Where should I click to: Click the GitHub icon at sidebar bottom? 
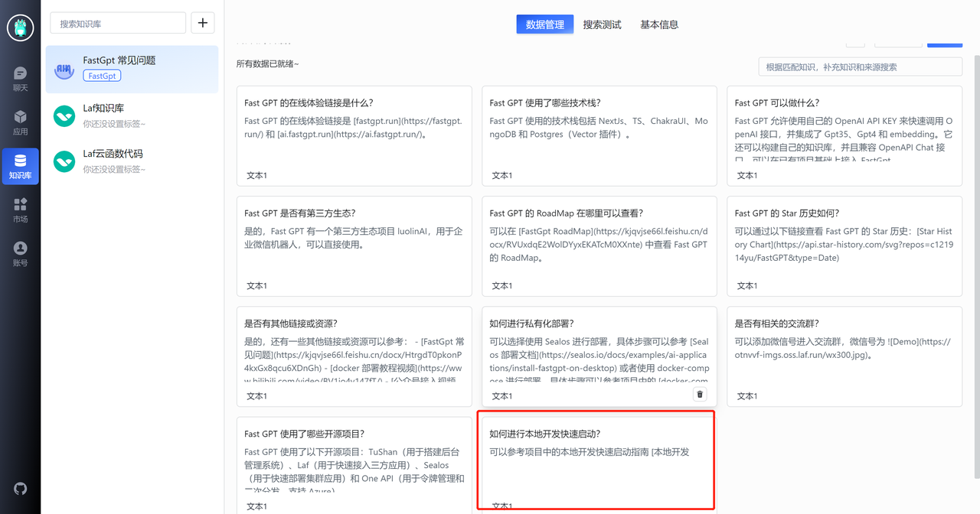(21, 488)
